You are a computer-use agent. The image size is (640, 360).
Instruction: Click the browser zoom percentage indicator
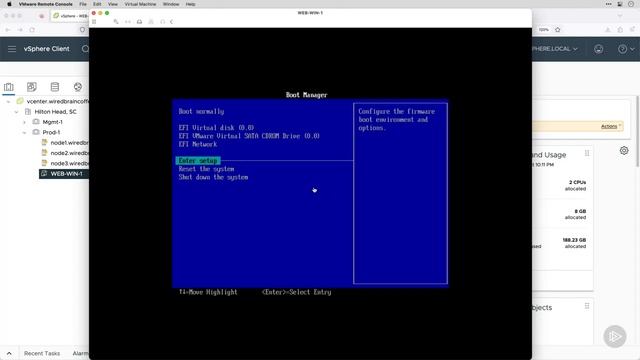click(x=543, y=30)
